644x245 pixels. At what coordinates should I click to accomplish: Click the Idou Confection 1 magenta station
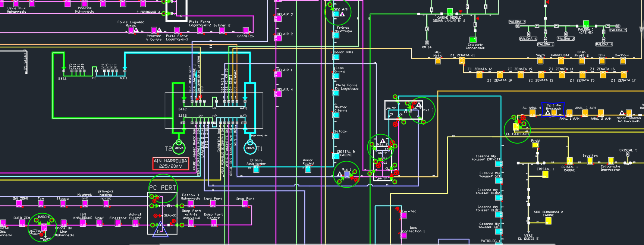404,236
